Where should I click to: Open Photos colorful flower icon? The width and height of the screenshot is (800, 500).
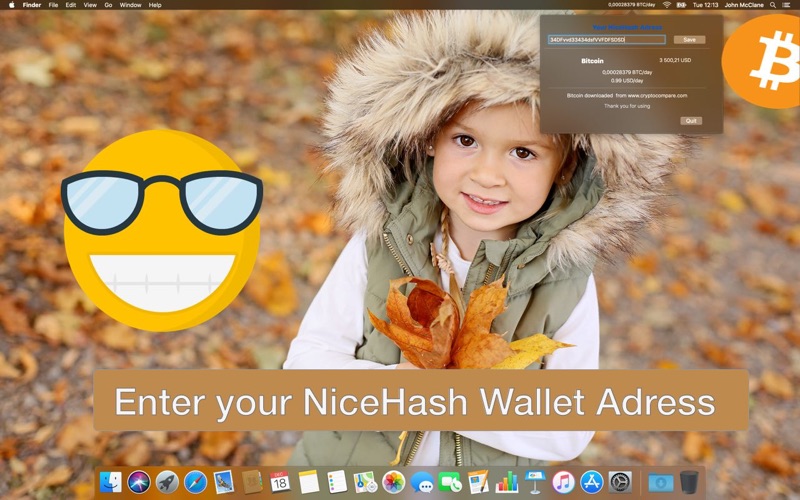pyautogui.click(x=394, y=482)
